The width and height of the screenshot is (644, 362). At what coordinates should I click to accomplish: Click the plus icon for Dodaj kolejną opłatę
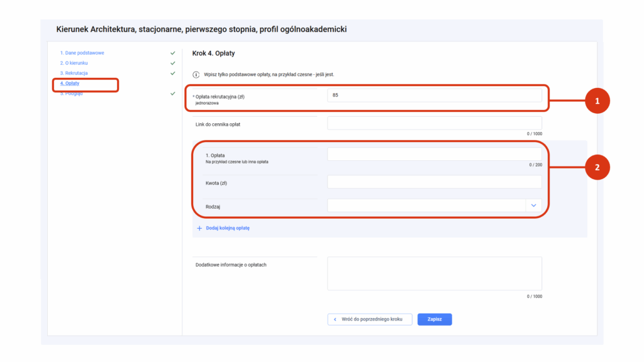(199, 228)
